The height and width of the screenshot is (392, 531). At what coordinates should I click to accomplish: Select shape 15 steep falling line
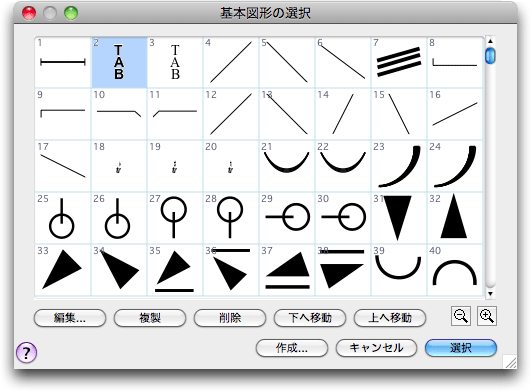point(399,114)
